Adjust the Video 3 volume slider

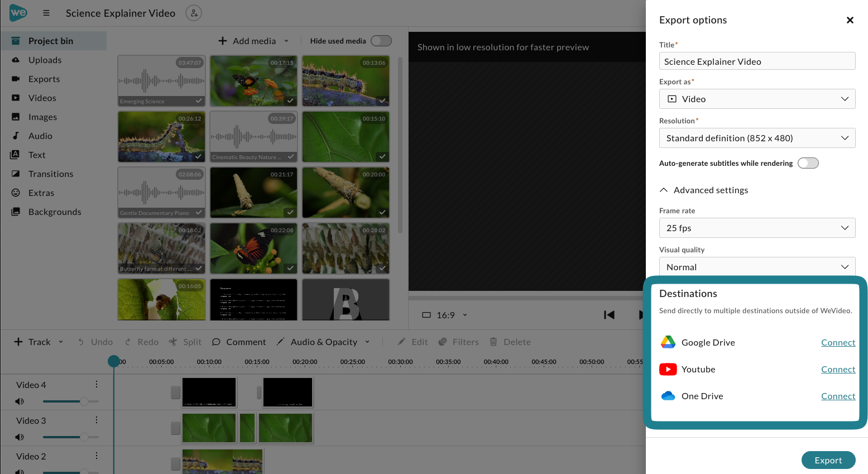pos(71,437)
